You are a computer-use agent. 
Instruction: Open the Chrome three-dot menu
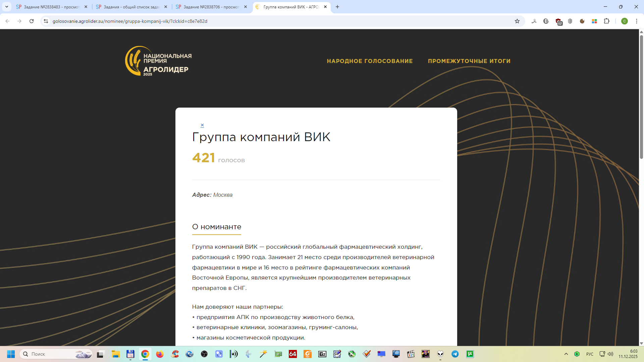pyautogui.click(x=636, y=21)
